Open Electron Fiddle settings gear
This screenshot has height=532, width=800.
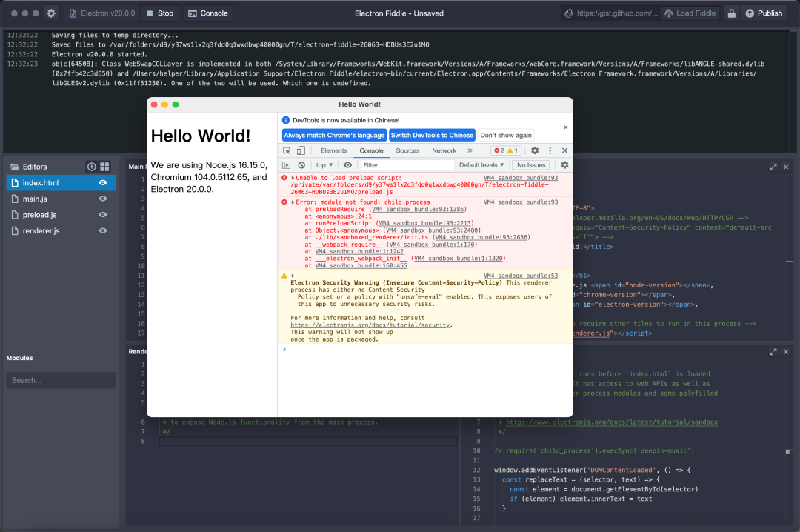(x=51, y=13)
